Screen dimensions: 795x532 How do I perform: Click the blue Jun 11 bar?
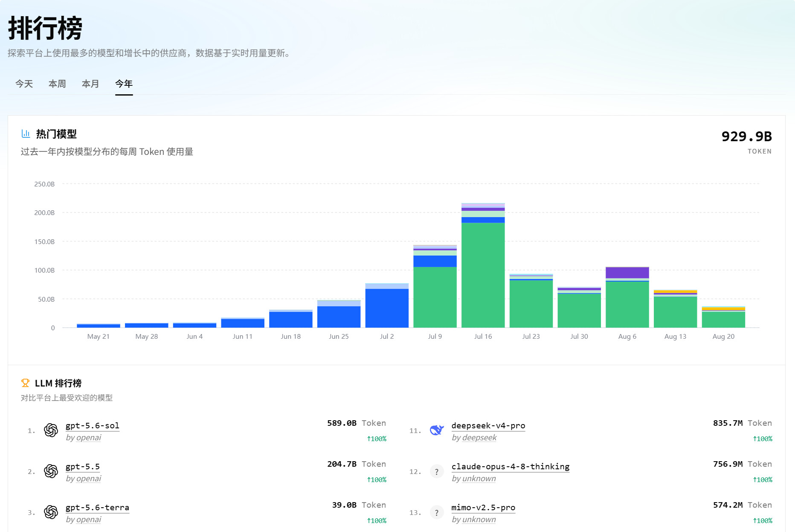click(x=243, y=323)
